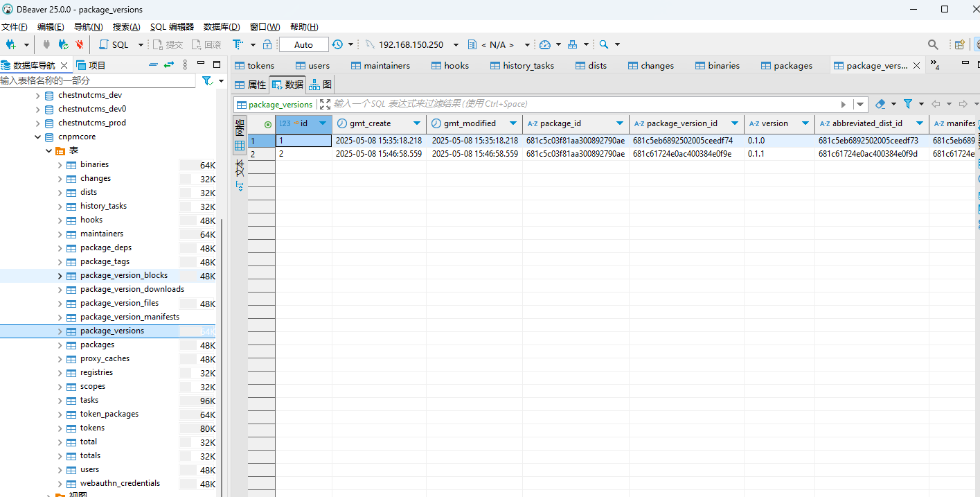Expand the package_version_blocks table node
This screenshot has height=497, width=980.
pos(60,276)
